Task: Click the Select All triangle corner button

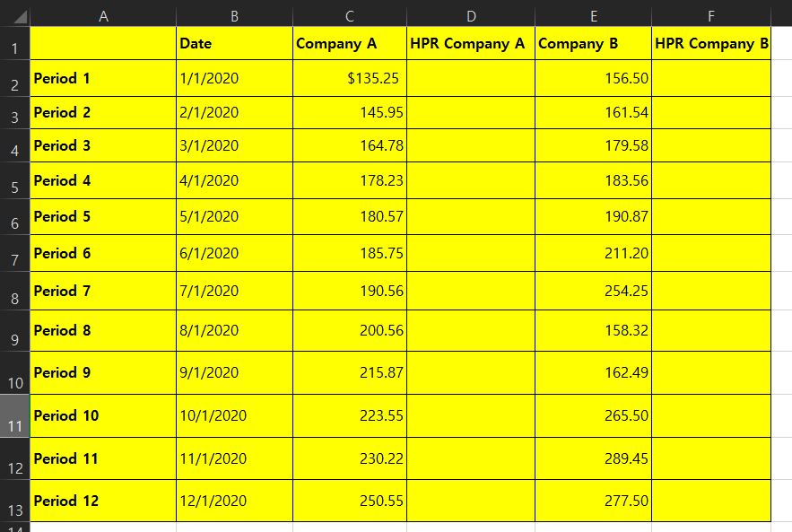Action: [14, 14]
